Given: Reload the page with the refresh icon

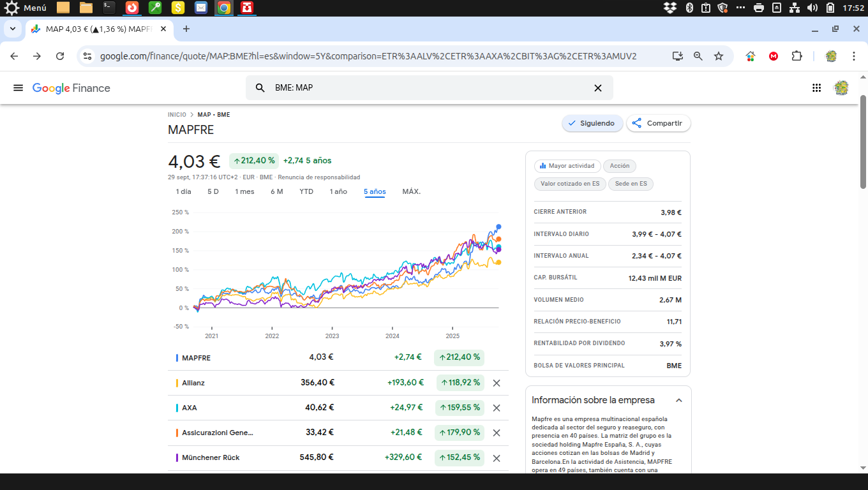Looking at the screenshot, I should 60,56.
